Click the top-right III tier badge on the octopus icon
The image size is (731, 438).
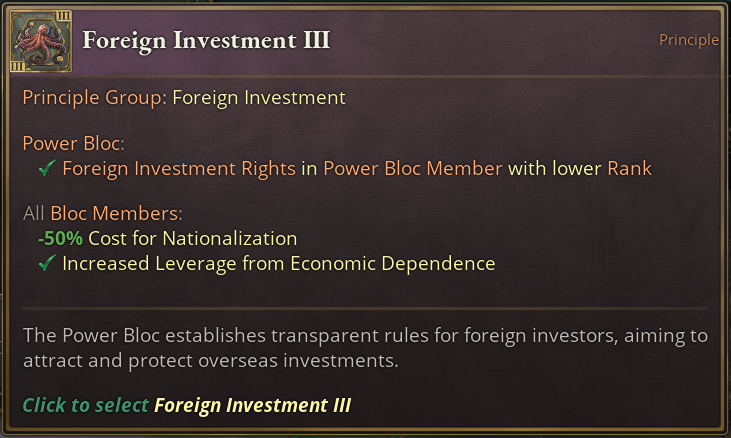coord(64,16)
